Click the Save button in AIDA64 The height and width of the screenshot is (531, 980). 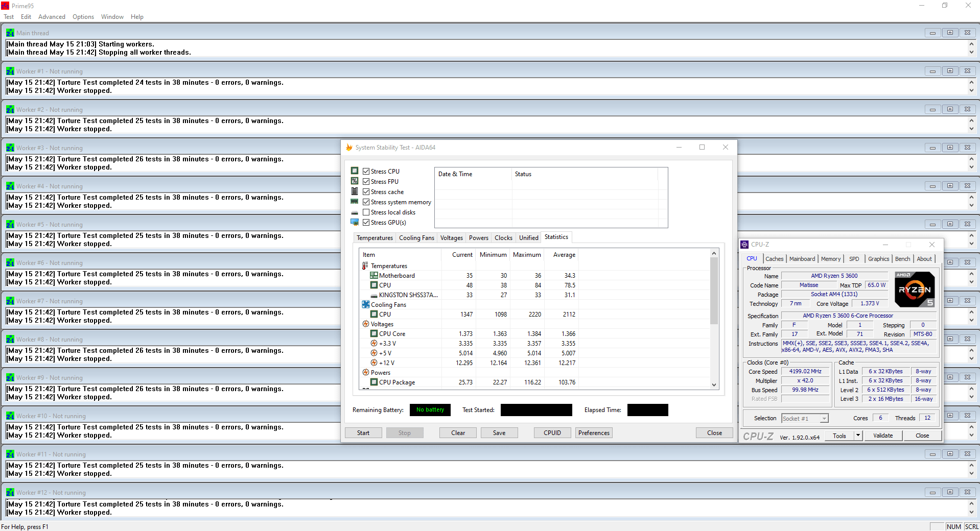pyautogui.click(x=499, y=433)
